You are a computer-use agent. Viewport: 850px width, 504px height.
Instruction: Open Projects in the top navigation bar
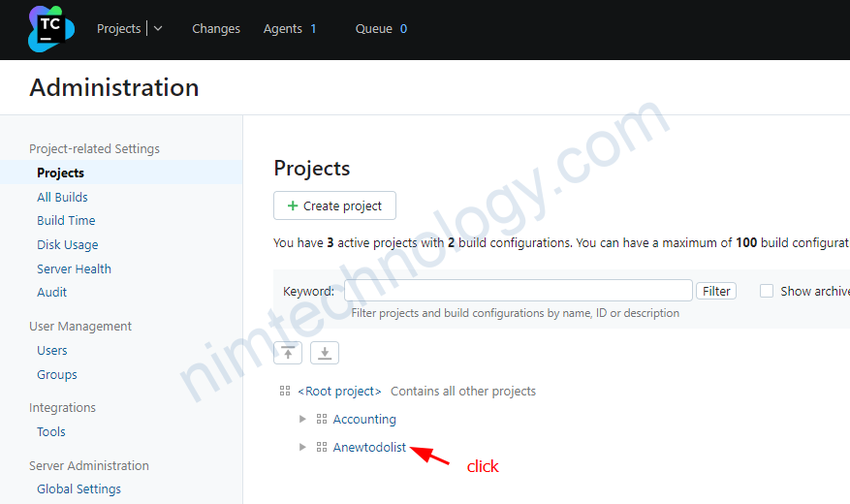click(x=118, y=29)
